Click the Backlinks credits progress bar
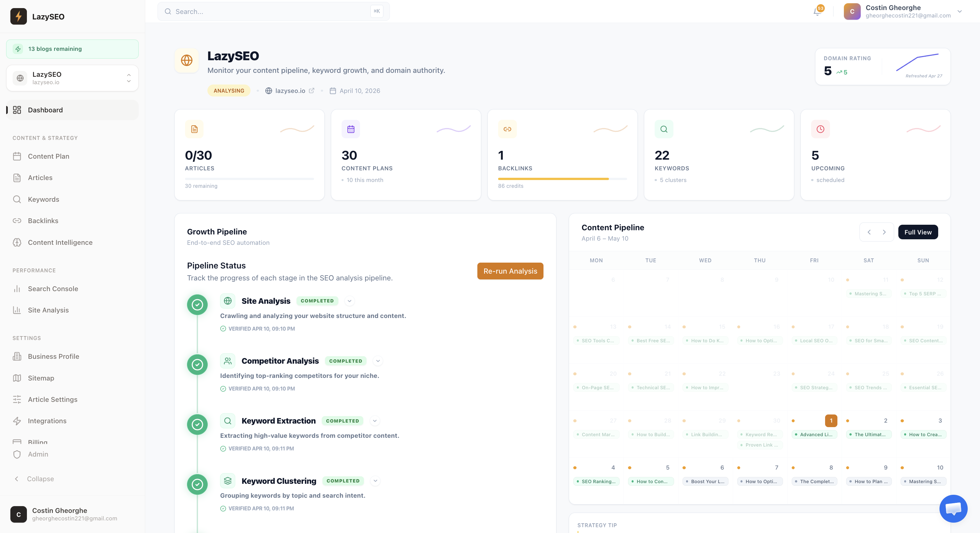The width and height of the screenshot is (980, 533). tap(562, 179)
